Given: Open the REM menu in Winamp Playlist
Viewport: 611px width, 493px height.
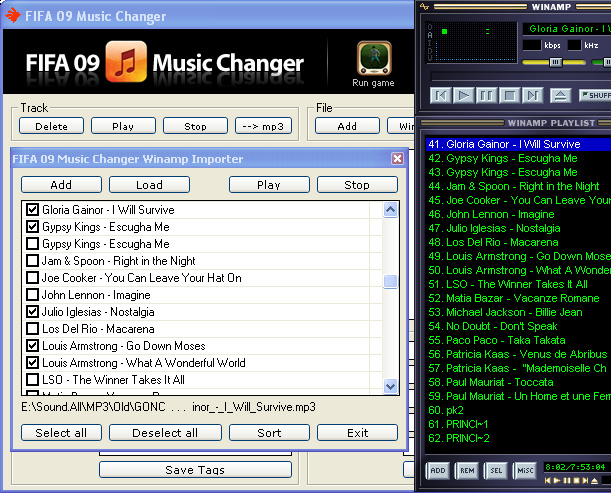Looking at the screenshot, I should tap(467, 470).
